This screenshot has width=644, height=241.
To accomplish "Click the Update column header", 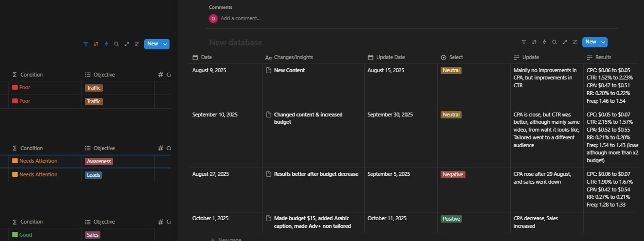I will point(547,57).
